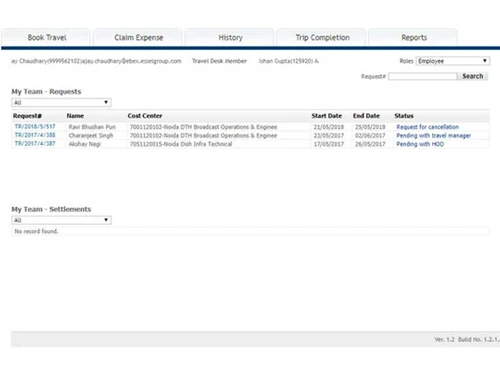The height and width of the screenshot is (375, 500).
Task: Go to Trip Completion tab
Action: point(322,37)
